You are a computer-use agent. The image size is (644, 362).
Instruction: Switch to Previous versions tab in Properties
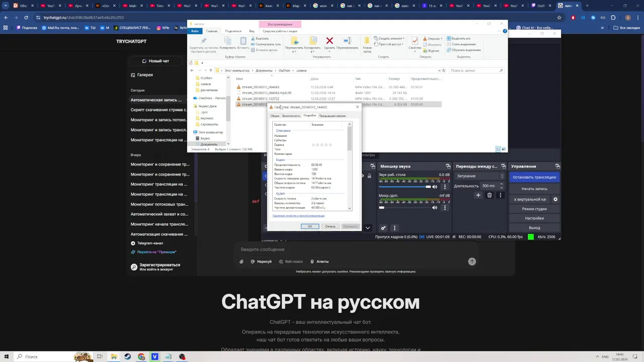pos(332,116)
